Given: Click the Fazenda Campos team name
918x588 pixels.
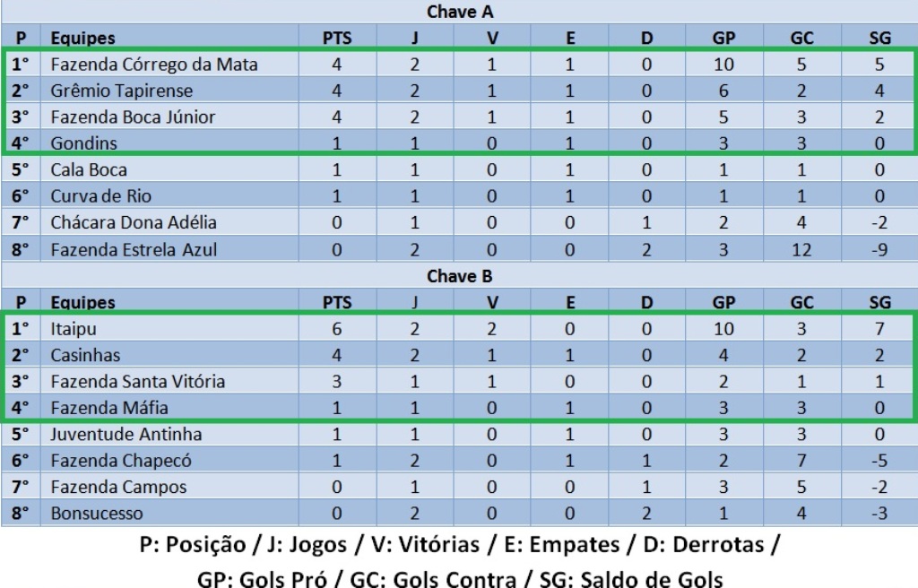Looking at the screenshot, I should pyautogui.click(x=118, y=487).
